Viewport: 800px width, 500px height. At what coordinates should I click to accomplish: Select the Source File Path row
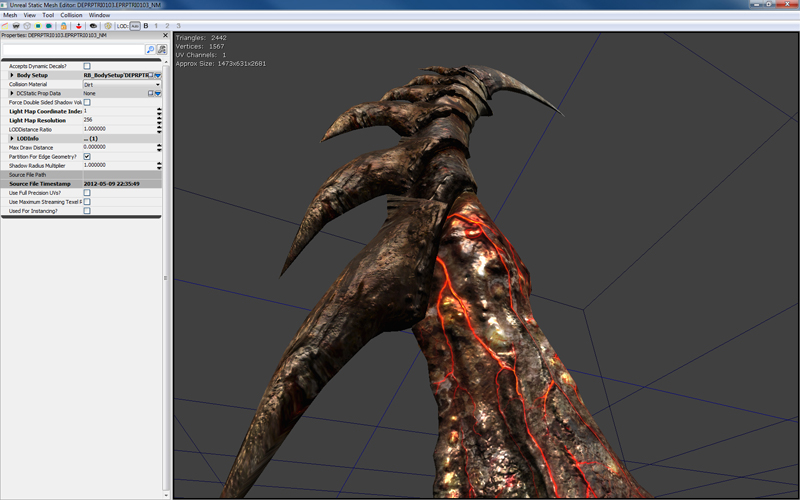[x=81, y=174]
